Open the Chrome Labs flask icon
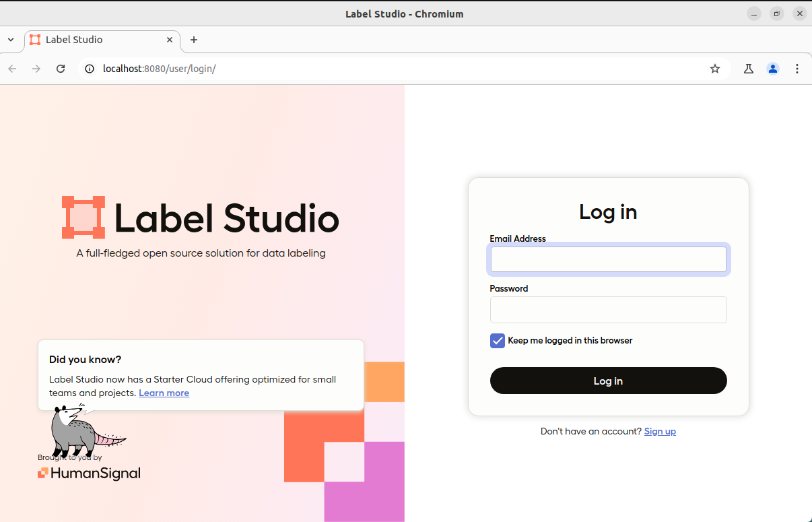 tap(749, 69)
